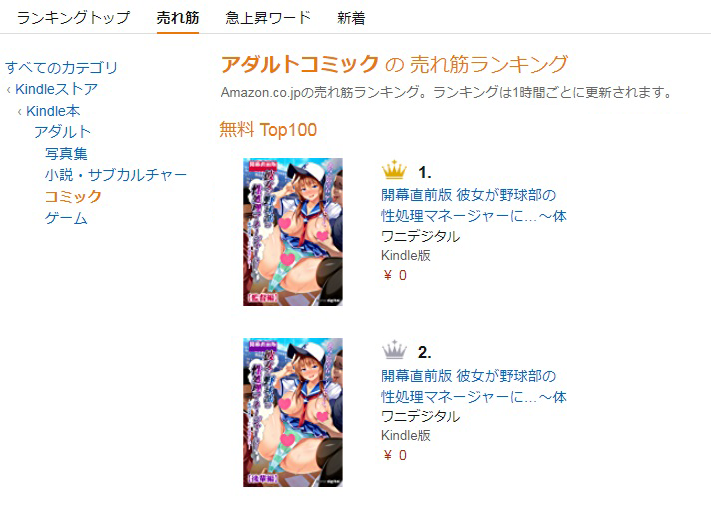
Task: Open the 写真集 subcategory
Action: click(x=66, y=154)
